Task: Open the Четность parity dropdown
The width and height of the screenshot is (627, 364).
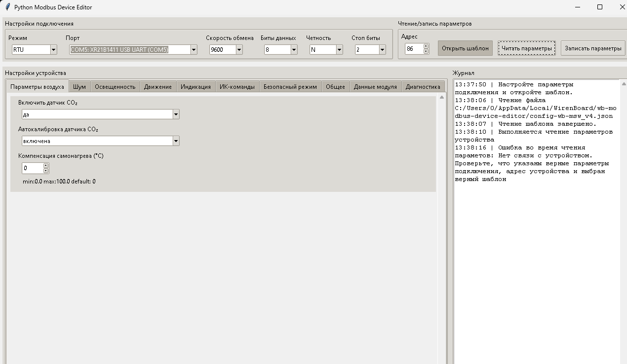Action: 339,50
